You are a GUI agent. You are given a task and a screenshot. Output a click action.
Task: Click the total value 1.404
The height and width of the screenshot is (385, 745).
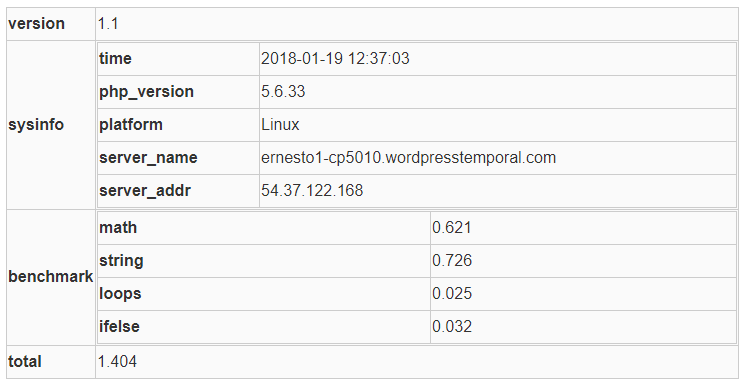click(x=117, y=362)
